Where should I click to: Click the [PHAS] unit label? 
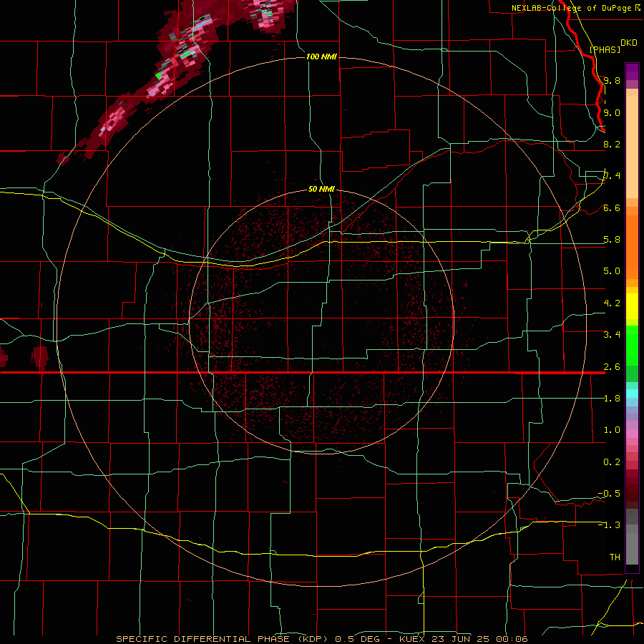tap(605, 49)
